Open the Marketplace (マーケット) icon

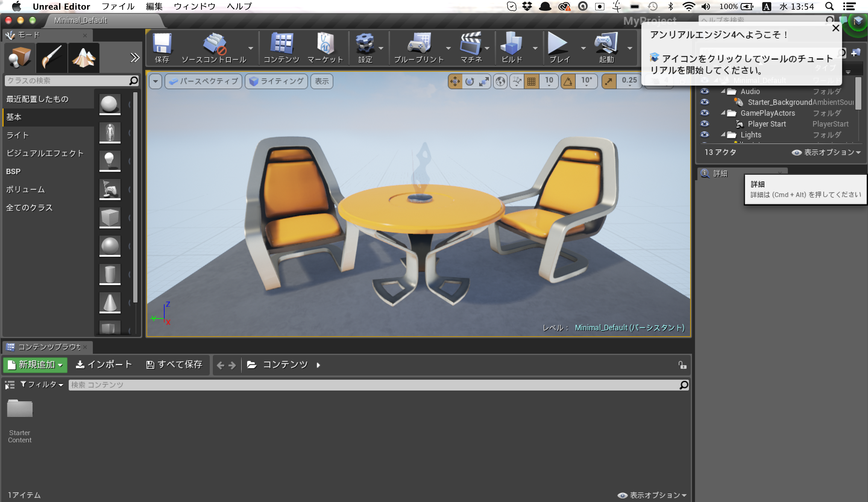[325, 48]
